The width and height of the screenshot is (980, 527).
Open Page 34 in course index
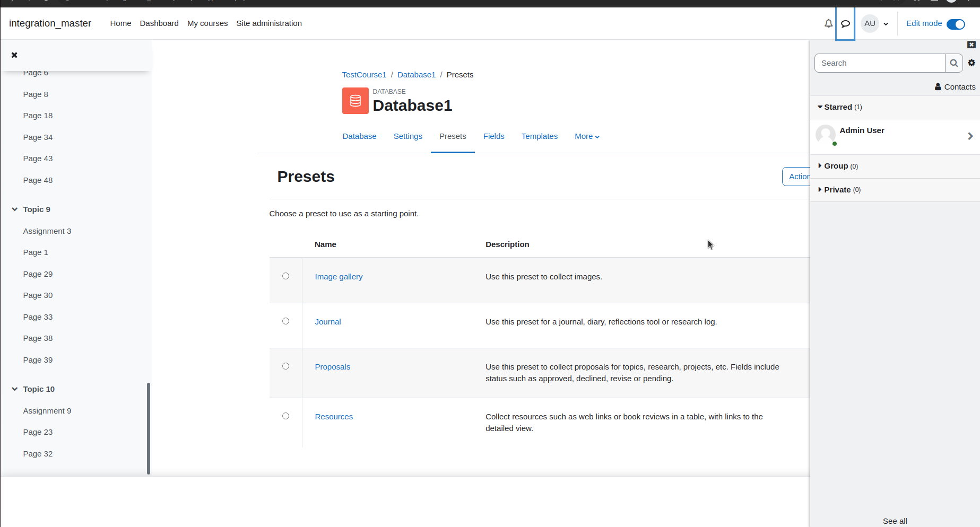(38, 137)
